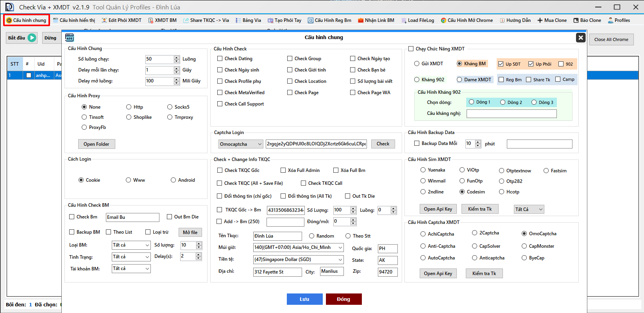Open the Múi giờ timezone dropdown
The height and width of the screenshot is (313, 644).
340,247
